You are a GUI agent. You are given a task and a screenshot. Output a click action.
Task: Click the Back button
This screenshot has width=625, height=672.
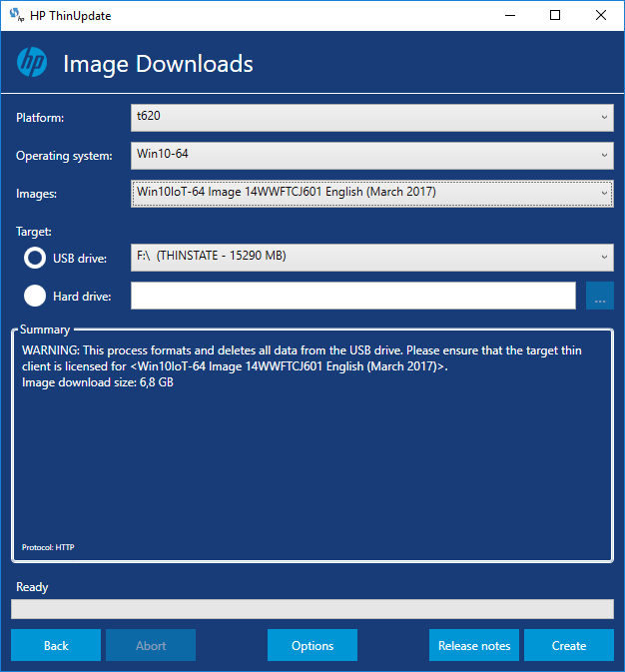[56, 645]
